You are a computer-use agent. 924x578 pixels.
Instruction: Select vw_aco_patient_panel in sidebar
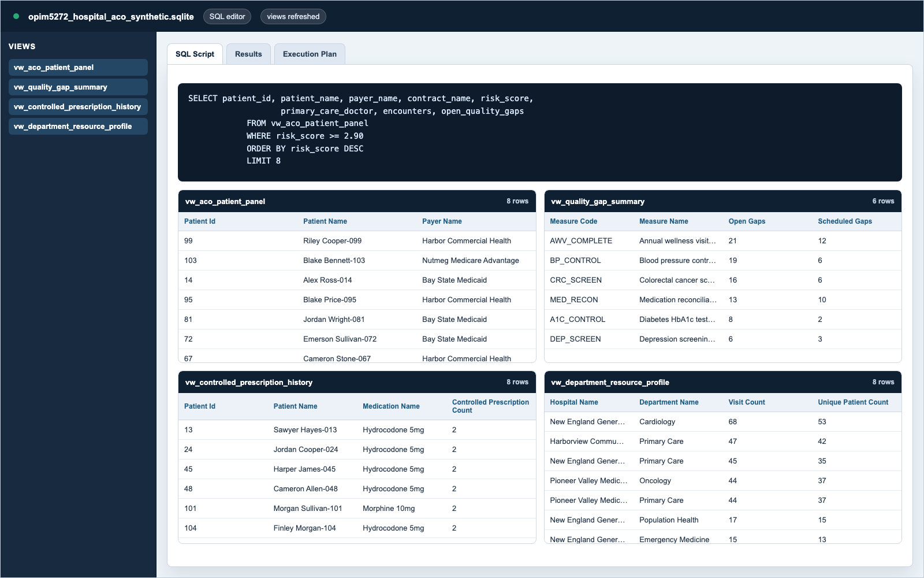78,67
